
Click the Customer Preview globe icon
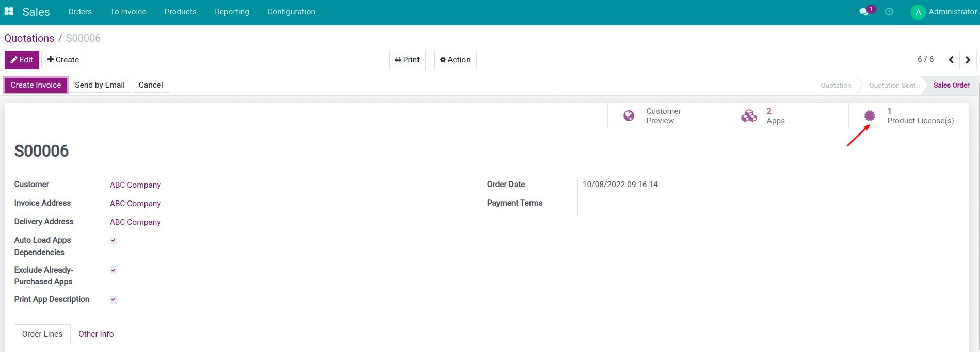629,116
